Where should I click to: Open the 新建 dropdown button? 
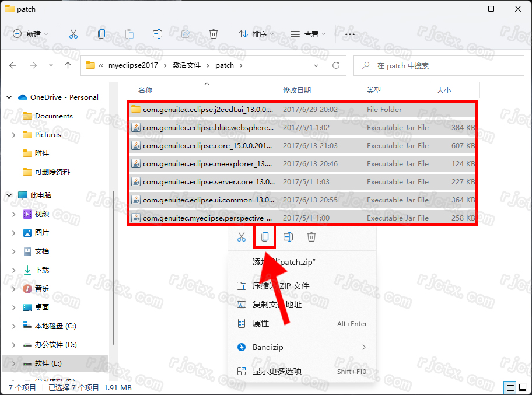click(31, 34)
